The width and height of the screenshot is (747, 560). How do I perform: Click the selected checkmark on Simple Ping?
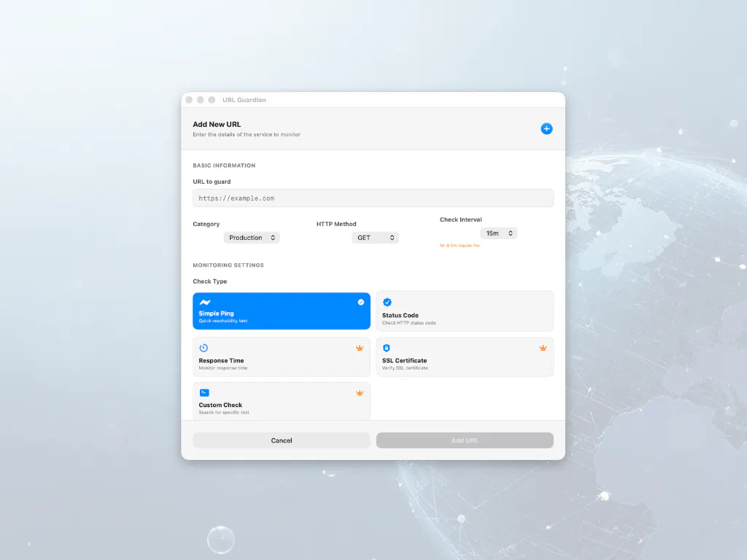click(360, 302)
